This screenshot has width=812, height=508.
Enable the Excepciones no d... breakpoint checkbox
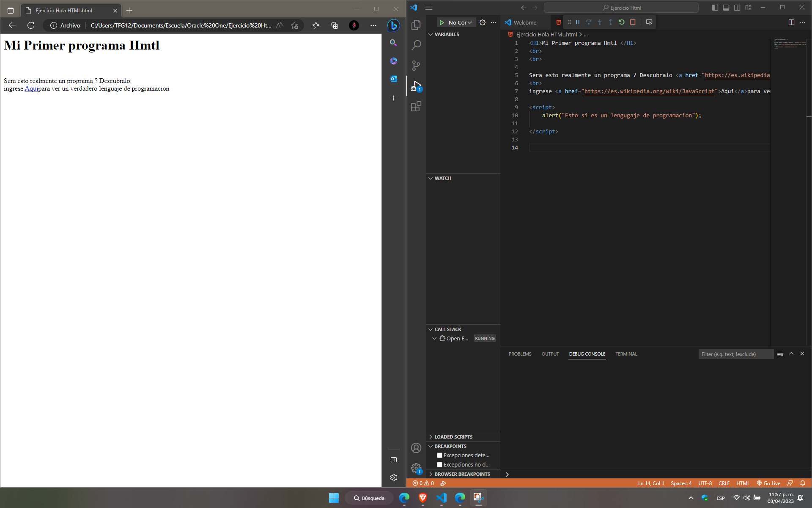click(x=439, y=465)
